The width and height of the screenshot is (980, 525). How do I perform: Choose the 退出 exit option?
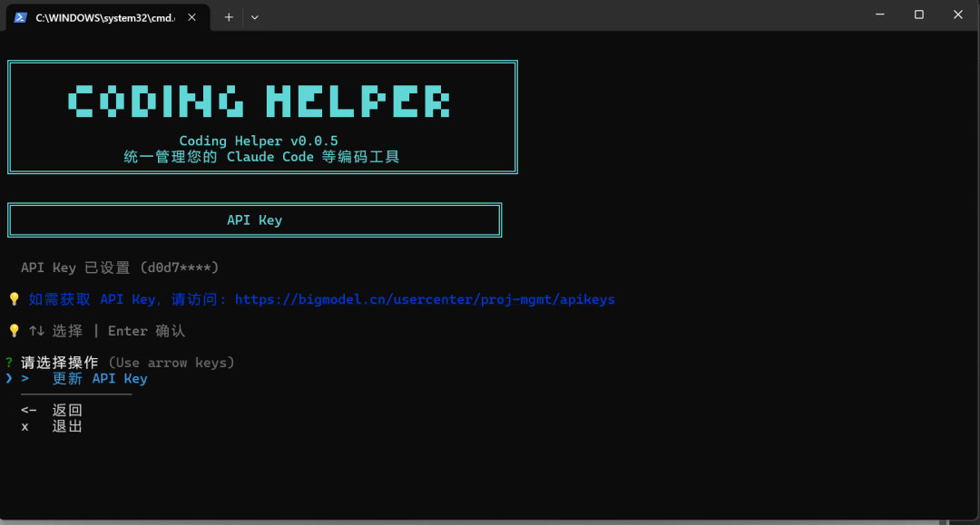[67, 426]
